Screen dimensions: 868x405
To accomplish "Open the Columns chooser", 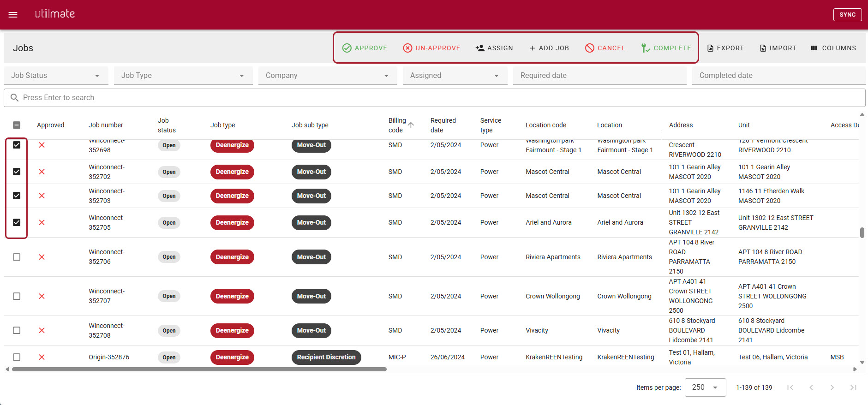I will pyautogui.click(x=833, y=48).
